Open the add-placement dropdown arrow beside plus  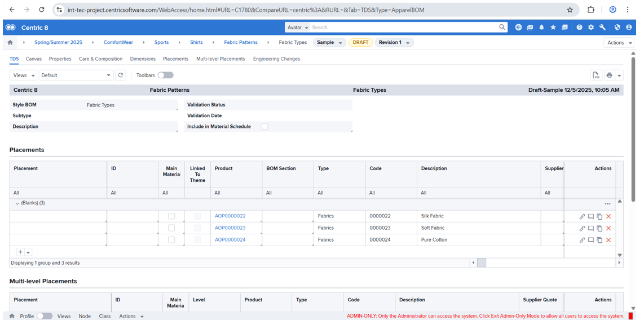tap(28, 252)
